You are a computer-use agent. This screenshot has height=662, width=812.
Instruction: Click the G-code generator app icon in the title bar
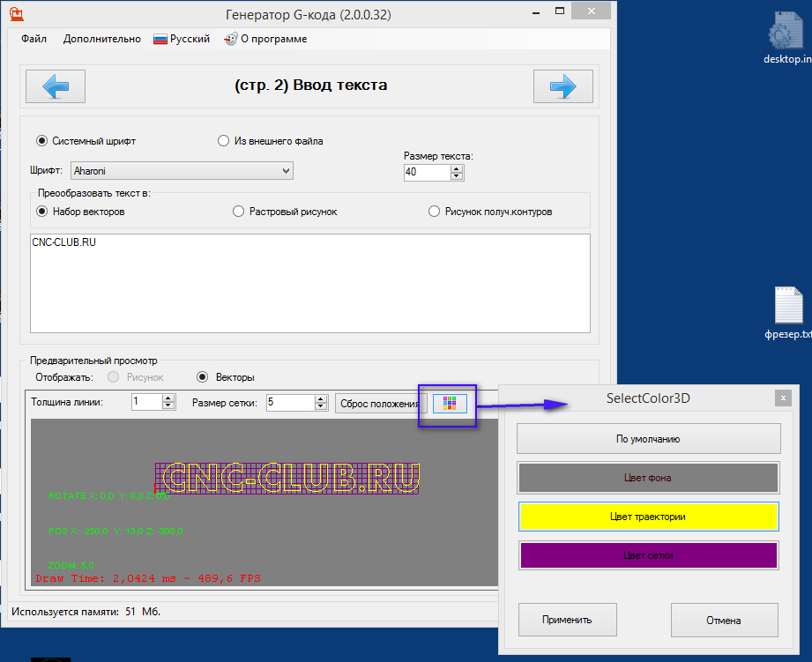(x=17, y=14)
